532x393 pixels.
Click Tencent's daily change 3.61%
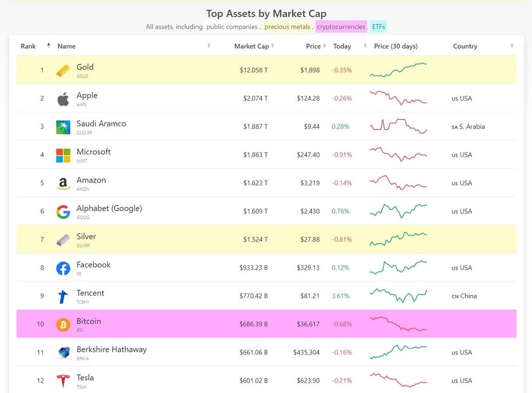click(340, 296)
